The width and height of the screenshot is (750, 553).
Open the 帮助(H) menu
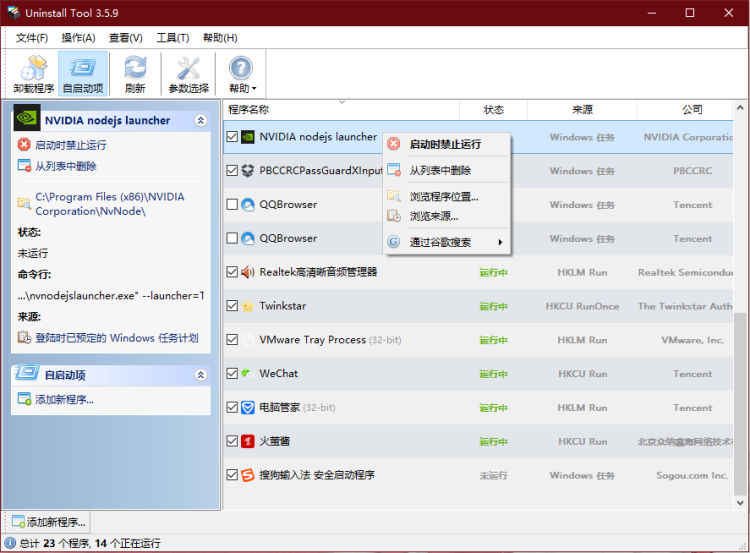point(220,38)
